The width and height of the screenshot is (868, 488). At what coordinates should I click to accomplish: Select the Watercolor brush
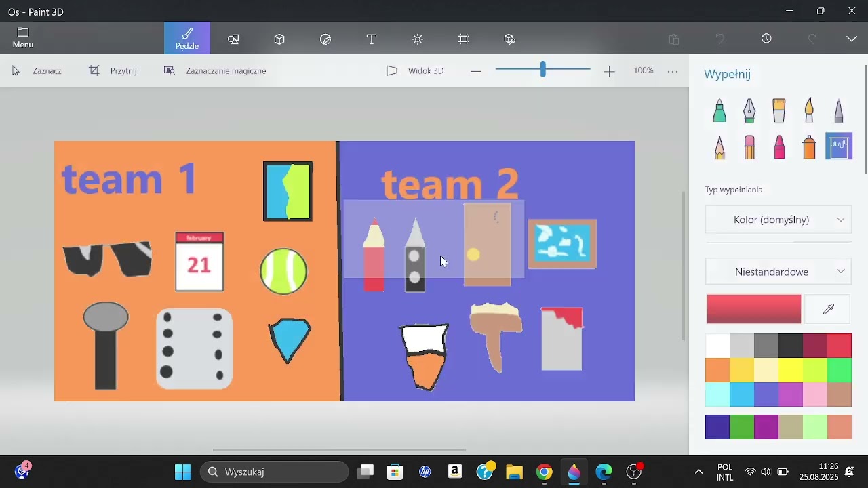pos(809,110)
